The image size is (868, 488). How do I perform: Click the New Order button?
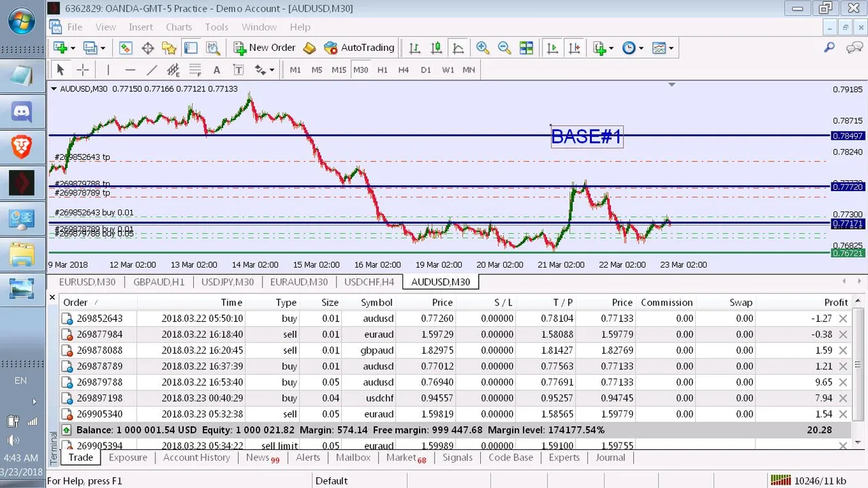click(264, 47)
